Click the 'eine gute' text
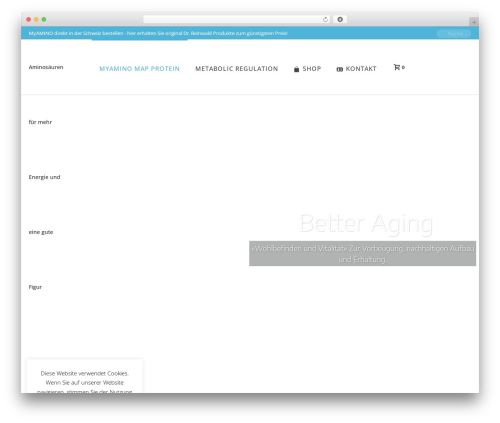This screenshot has width=500, height=423. pyautogui.click(x=41, y=232)
